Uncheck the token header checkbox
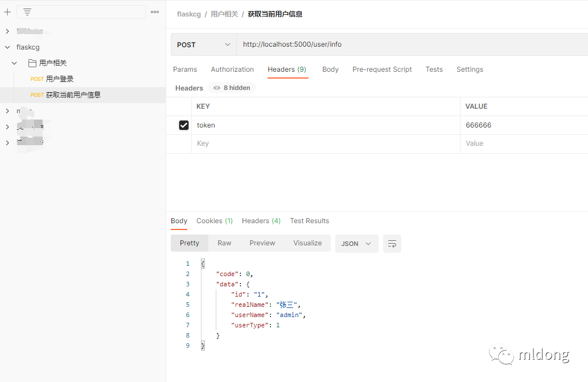This screenshot has height=382, width=588. (x=183, y=125)
